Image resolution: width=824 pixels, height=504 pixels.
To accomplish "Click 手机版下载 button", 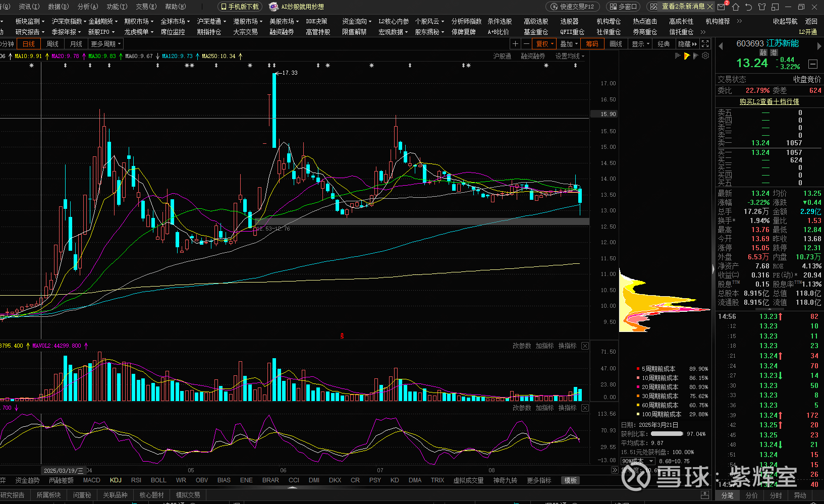I will (239, 7).
